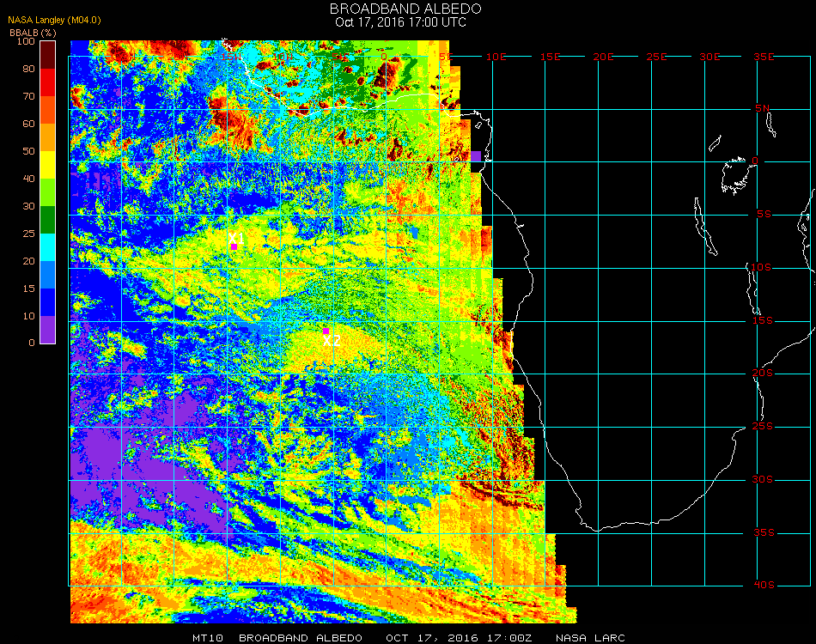The height and width of the screenshot is (644, 816).
Task: Click the 5S latitude label
Action: coord(764,215)
